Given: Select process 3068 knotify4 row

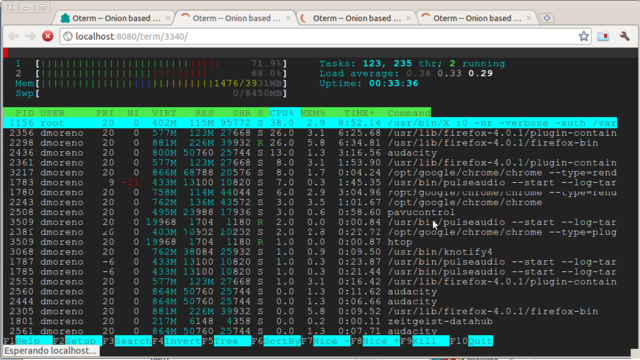Looking at the screenshot, I should click(310, 252).
